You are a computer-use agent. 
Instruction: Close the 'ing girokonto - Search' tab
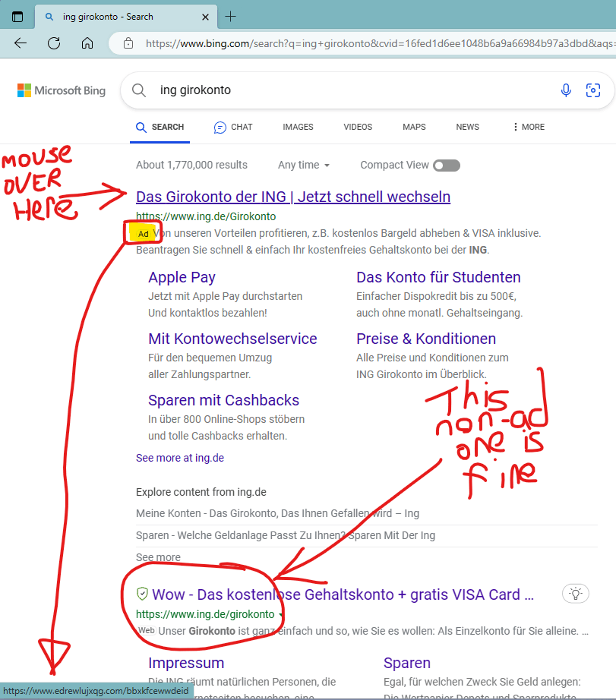tap(206, 17)
